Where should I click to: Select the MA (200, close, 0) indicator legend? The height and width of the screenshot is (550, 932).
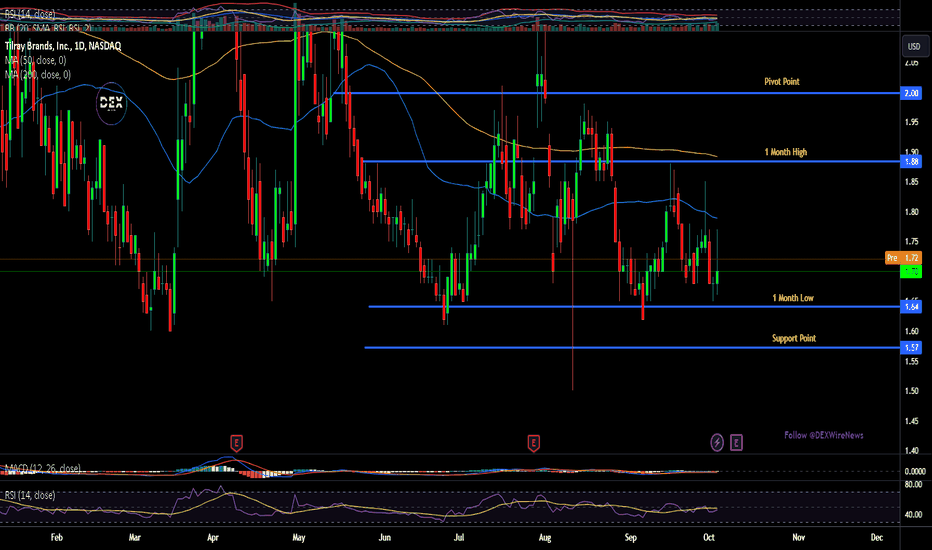[x=38, y=74]
